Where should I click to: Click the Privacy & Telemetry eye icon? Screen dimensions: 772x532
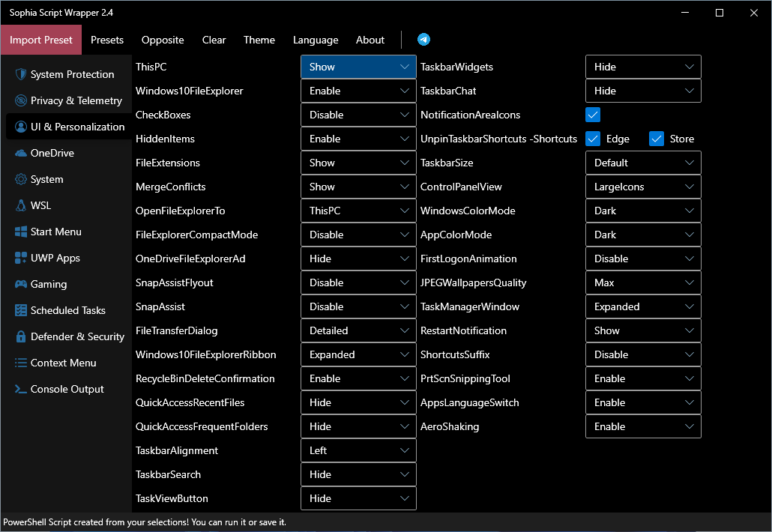pyautogui.click(x=21, y=100)
